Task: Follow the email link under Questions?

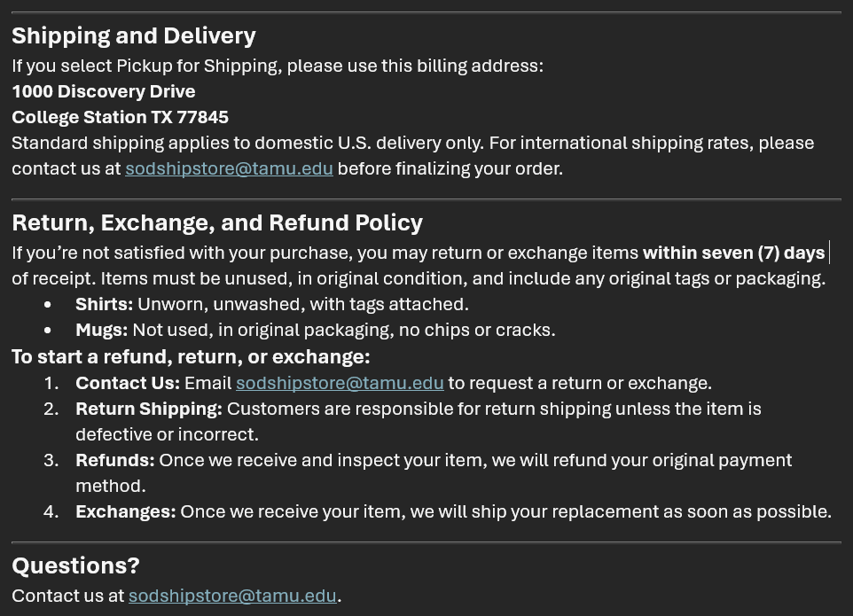Action: click(232, 596)
